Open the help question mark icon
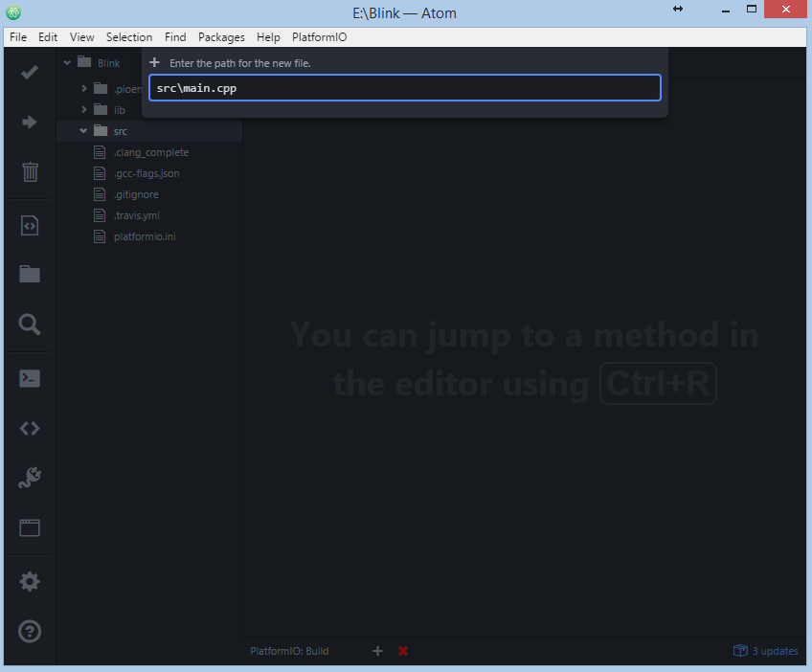 [30, 632]
